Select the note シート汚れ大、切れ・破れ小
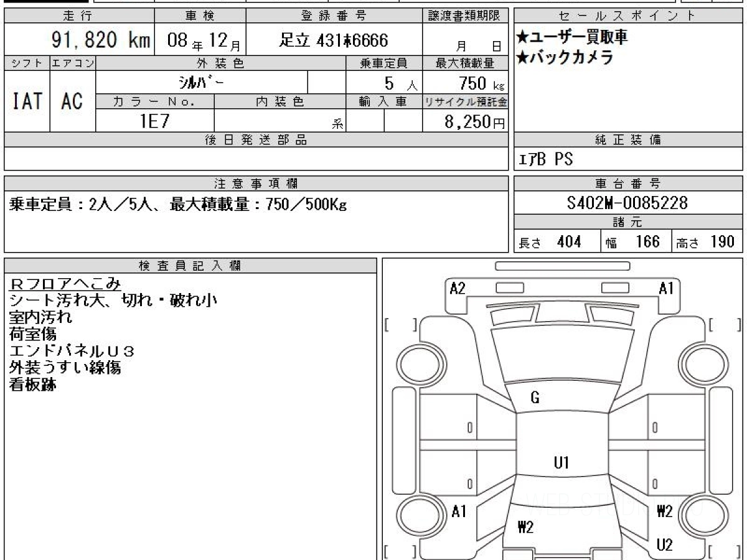The image size is (747, 560). point(114,301)
